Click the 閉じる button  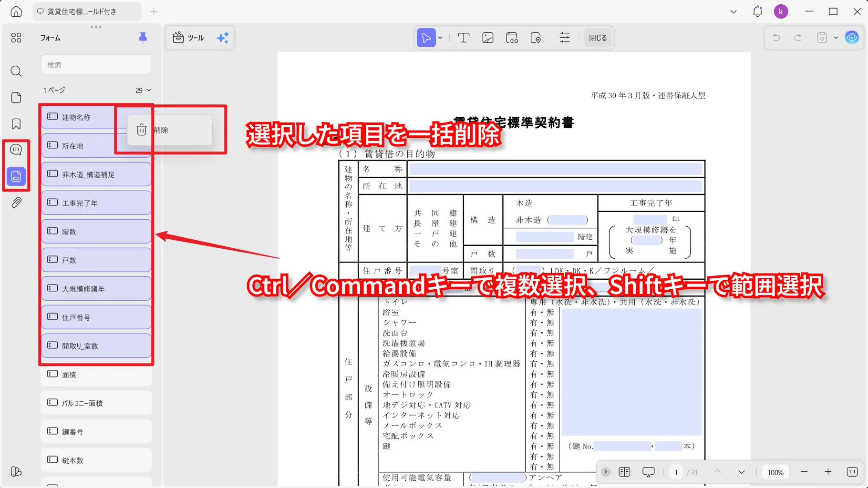click(x=598, y=38)
